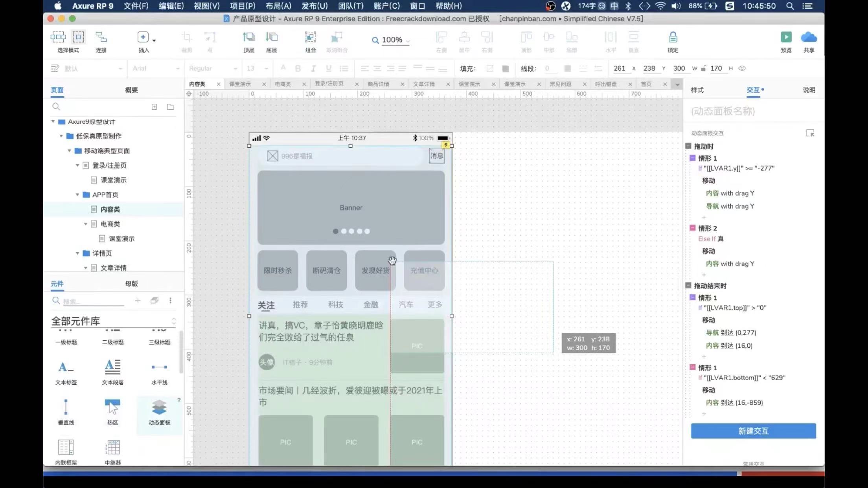Switch to 母版 masters panel tab
The height and width of the screenshot is (488, 868).
(x=131, y=284)
